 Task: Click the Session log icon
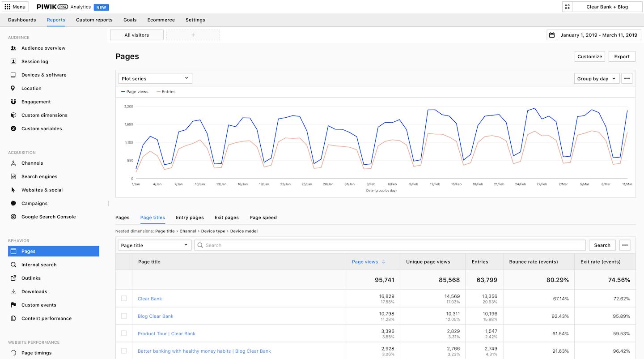(13, 61)
